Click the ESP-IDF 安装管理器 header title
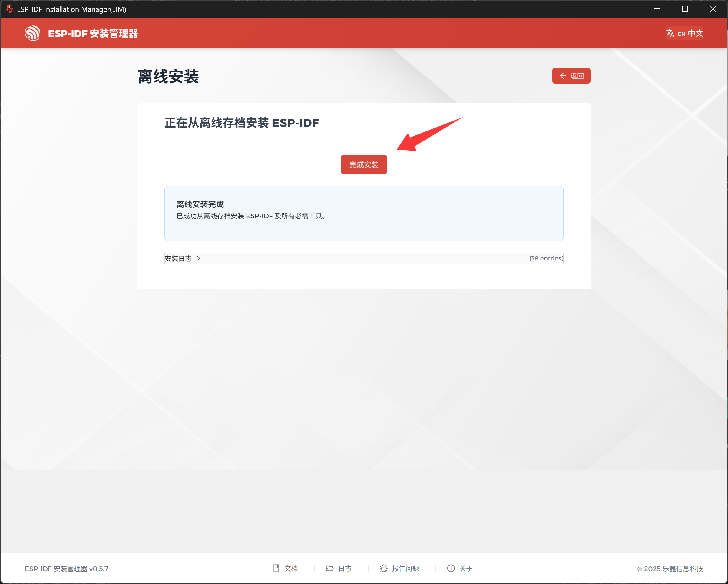Screen dimensions: 728x584 (93, 33)
